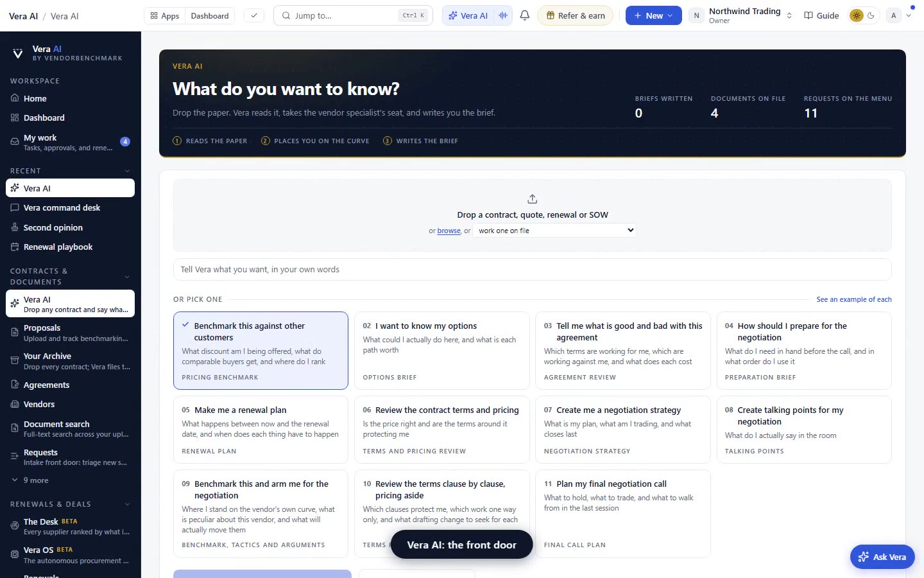The width and height of the screenshot is (924, 578).
Task: Collapse the Renewals & Deals section
Action: click(x=127, y=504)
